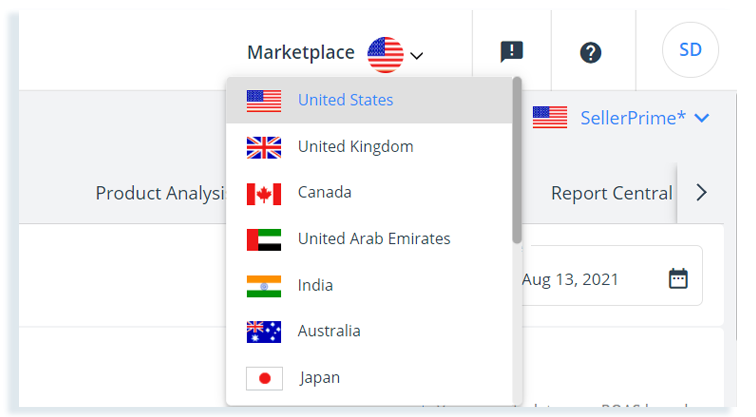Viewport: 756px width, 417px height.
Task: Click the United Arab Emirates flag icon
Action: coord(264,240)
